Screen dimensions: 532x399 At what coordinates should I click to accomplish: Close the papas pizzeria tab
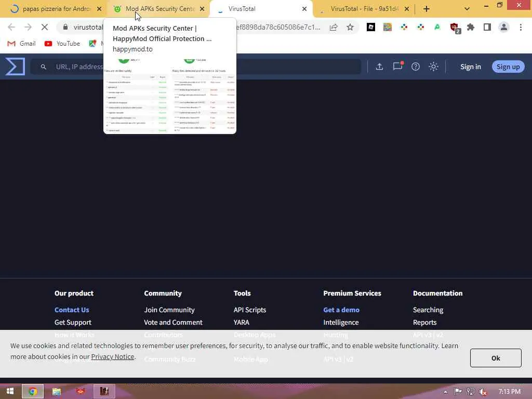coord(99,9)
